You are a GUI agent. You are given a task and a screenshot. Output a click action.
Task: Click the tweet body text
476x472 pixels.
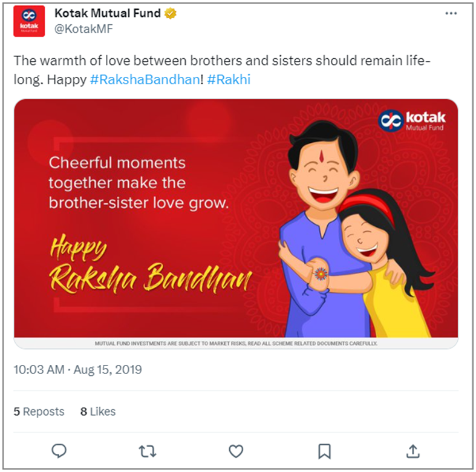tap(181, 62)
